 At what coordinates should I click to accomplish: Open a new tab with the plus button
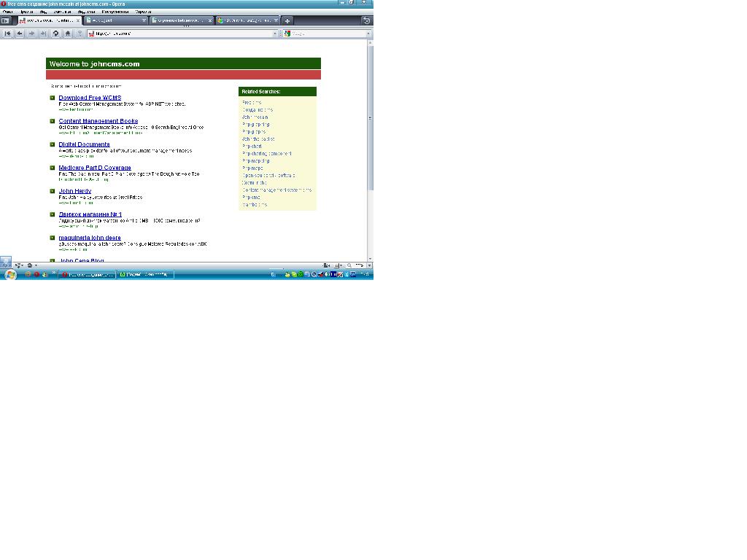click(x=287, y=20)
